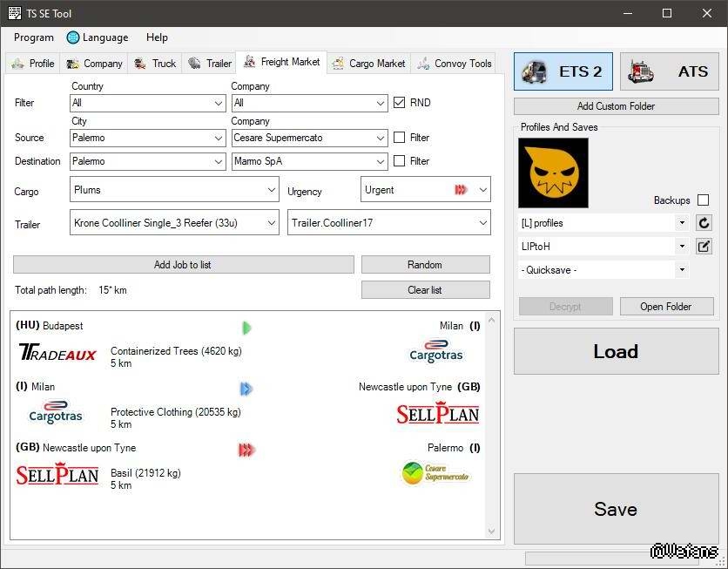The image size is (728, 569).
Task: Click the job list vertical scrollbar
Action: [493, 427]
